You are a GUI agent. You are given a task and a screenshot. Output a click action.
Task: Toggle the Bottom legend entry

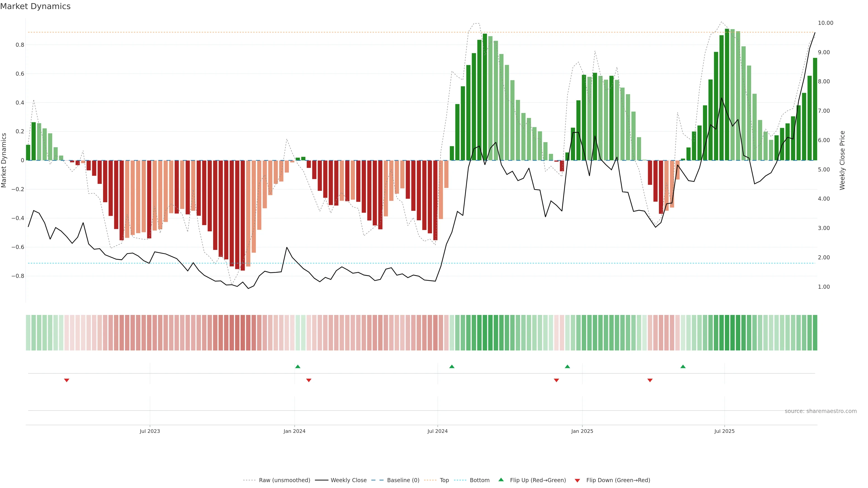(x=479, y=480)
